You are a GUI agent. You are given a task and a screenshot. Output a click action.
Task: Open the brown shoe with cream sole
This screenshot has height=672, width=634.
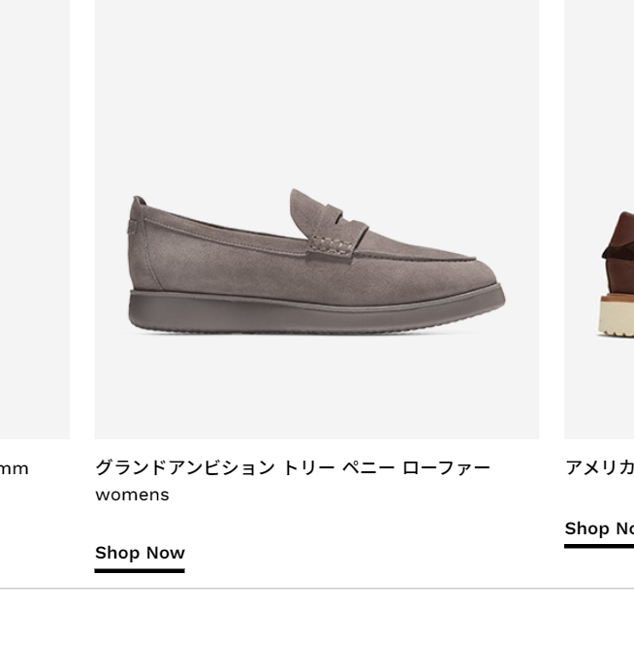tap(616, 274)
